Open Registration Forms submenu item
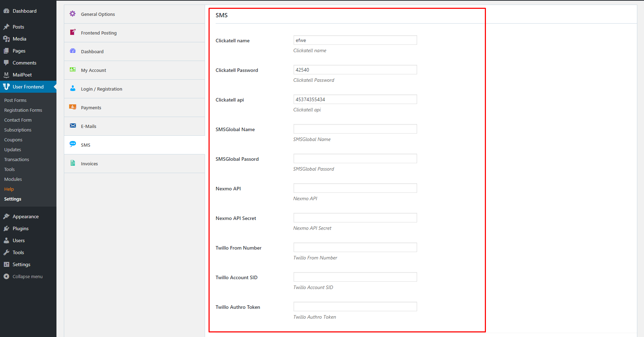The width and height of the screenshot is (644, 337). [x=23, y=110]
